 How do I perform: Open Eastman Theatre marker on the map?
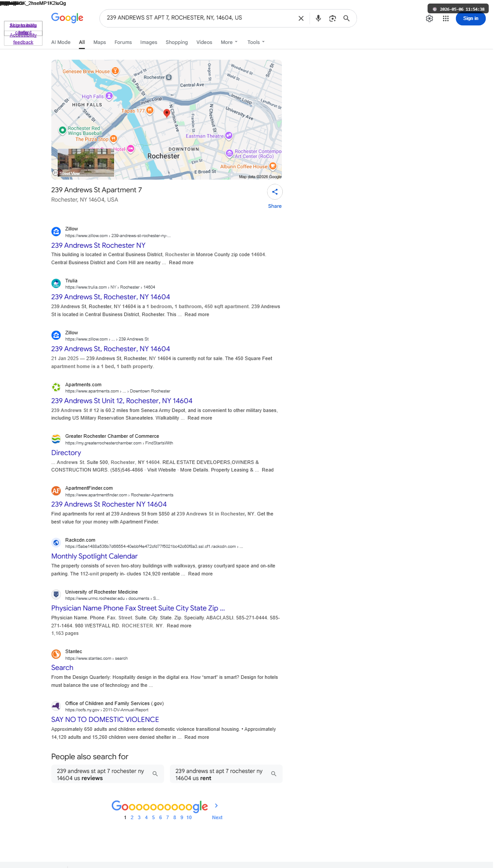pyautogui.click(x=229, y=135)
